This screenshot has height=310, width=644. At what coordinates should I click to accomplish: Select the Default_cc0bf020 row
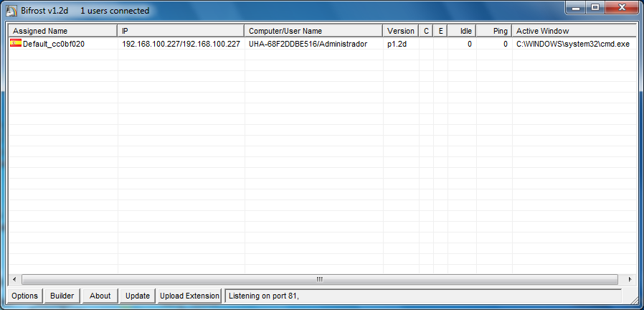click(55, 44)
